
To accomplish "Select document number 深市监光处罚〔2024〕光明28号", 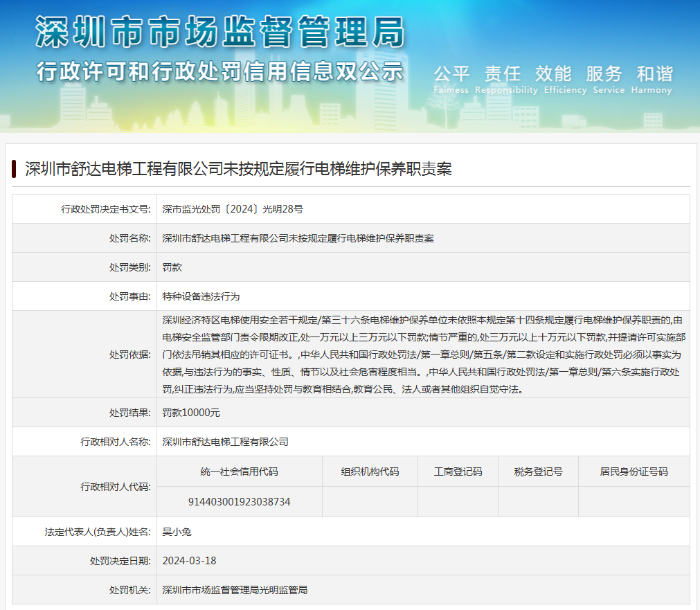I will [x=233, y=209].
